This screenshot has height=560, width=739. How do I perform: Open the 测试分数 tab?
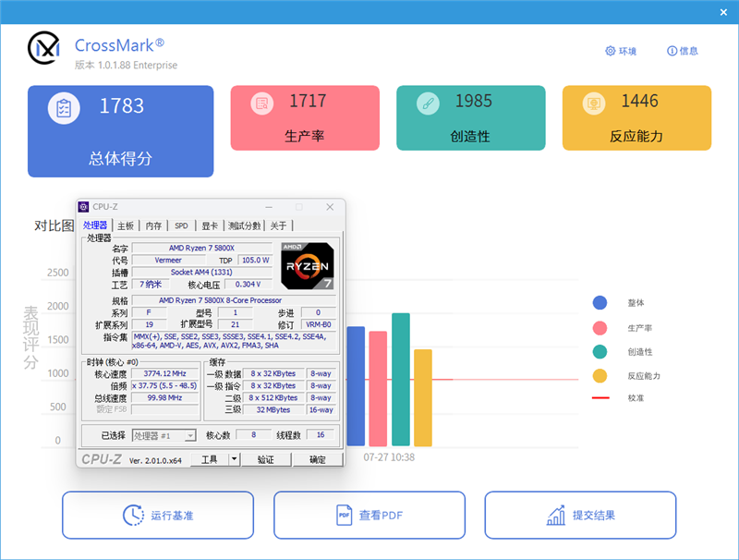[244, 225]
